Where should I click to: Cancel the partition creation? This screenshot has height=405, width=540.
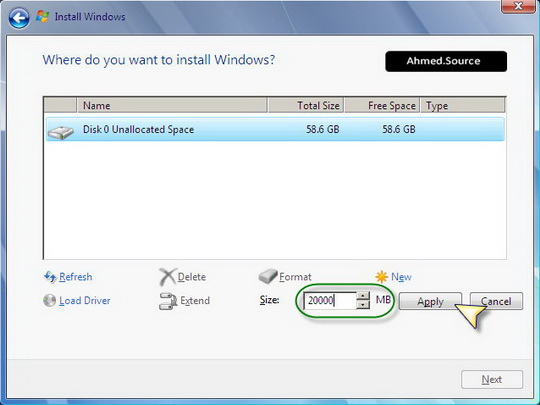pos(496,301)
